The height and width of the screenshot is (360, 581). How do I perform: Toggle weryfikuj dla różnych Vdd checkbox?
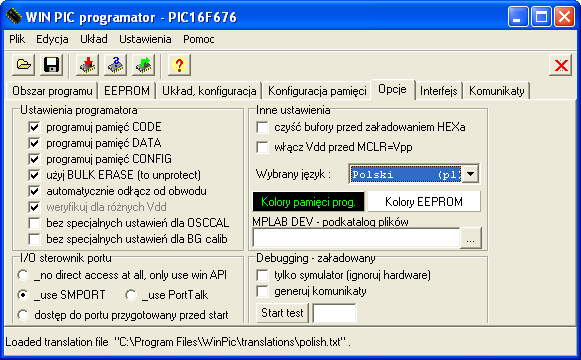point(34,207)
